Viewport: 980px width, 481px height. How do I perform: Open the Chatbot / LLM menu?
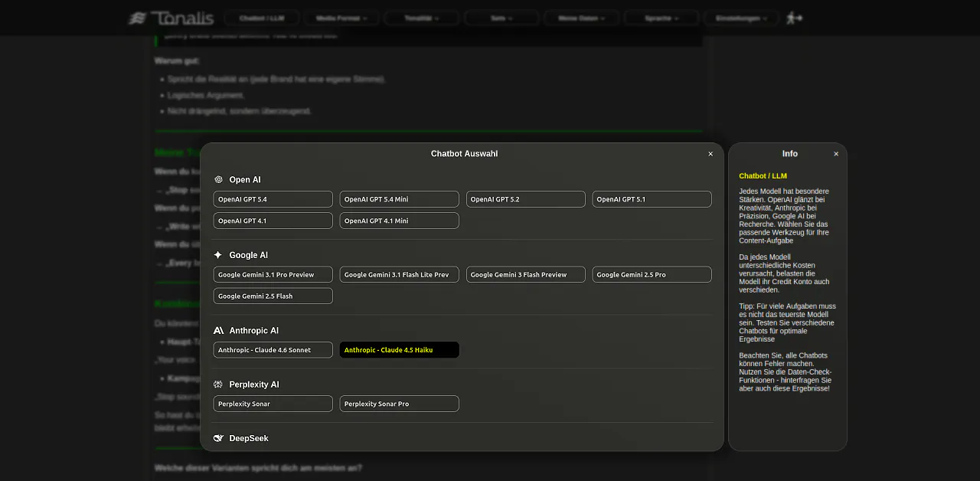(x=262, y=18)
